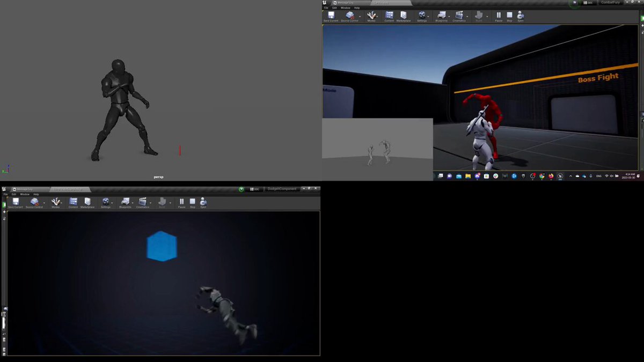Click the Chrome icon in the Windows taskbar
Viewport: 644px width, 362px height.
click(541, 176)
